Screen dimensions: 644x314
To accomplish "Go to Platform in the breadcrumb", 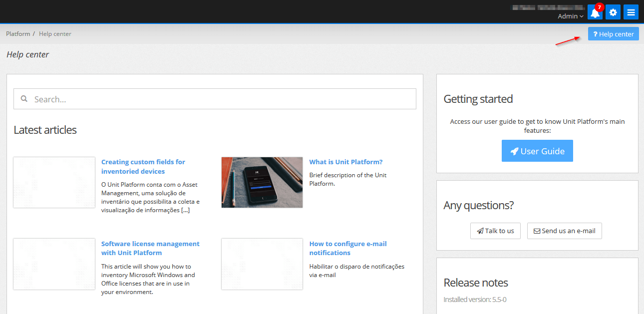I will click(18, 34).
